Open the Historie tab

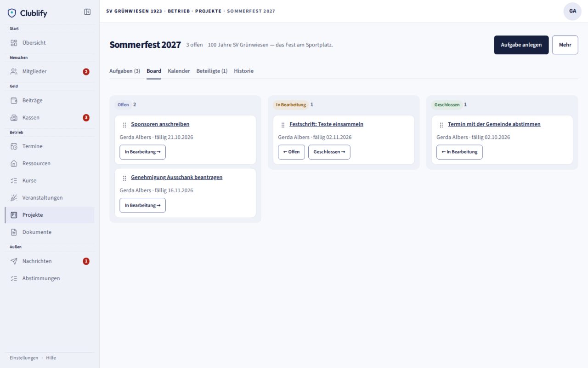pos(243,71)
